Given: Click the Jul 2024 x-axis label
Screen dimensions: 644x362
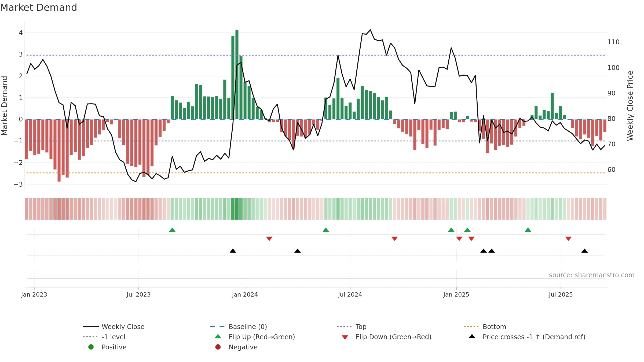Looking at the screenshot, I should coord(350,295).
